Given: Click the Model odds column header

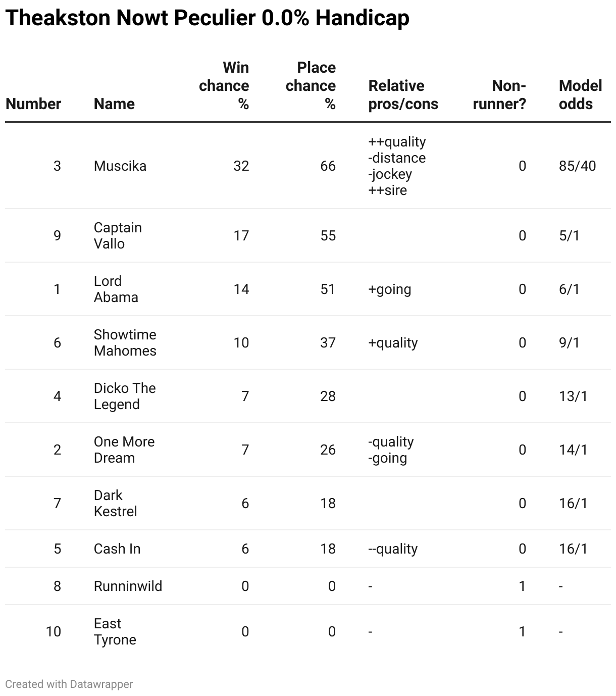Looking at the screenshot, I should pos(581,95).
